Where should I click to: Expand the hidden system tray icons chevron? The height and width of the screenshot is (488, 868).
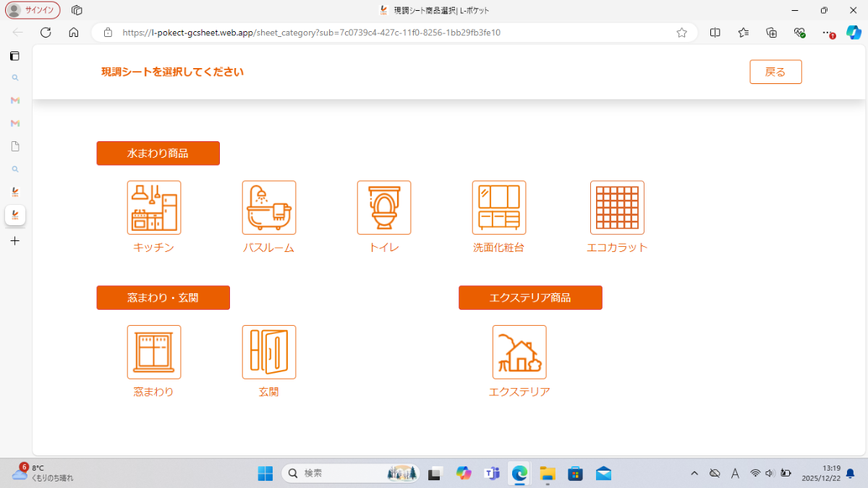(x=694, y=474)
